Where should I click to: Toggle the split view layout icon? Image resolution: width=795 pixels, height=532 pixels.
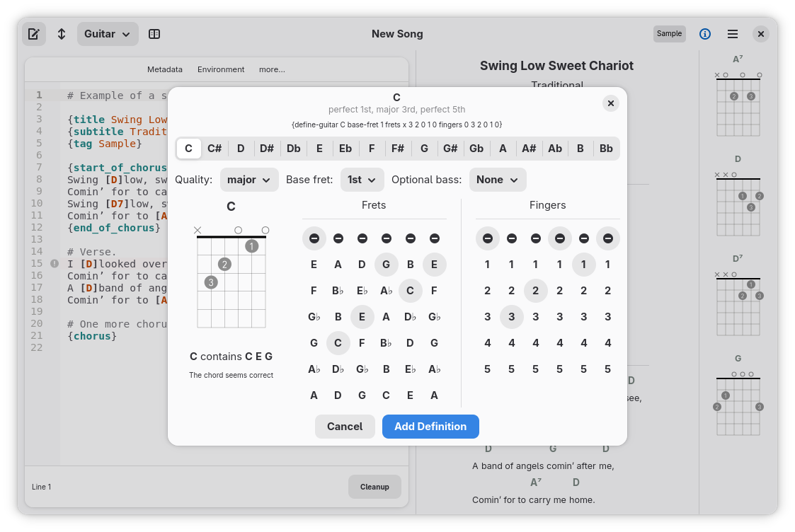tap(154, 34)
